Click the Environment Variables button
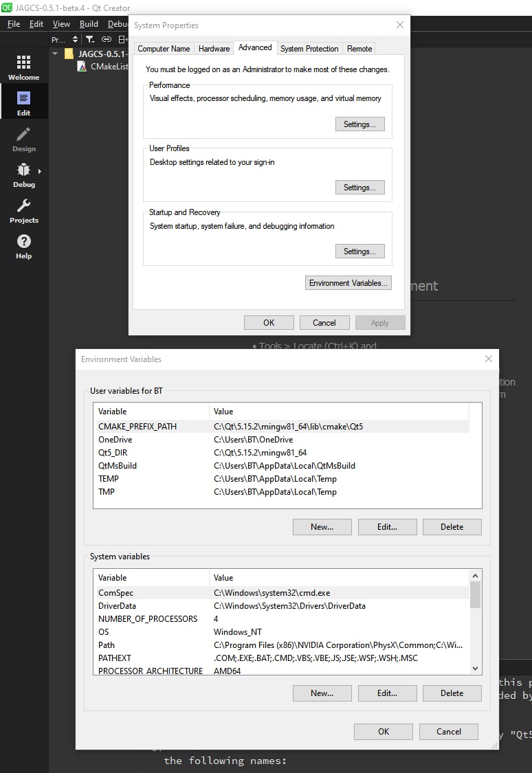 click(x=348, y=283)
